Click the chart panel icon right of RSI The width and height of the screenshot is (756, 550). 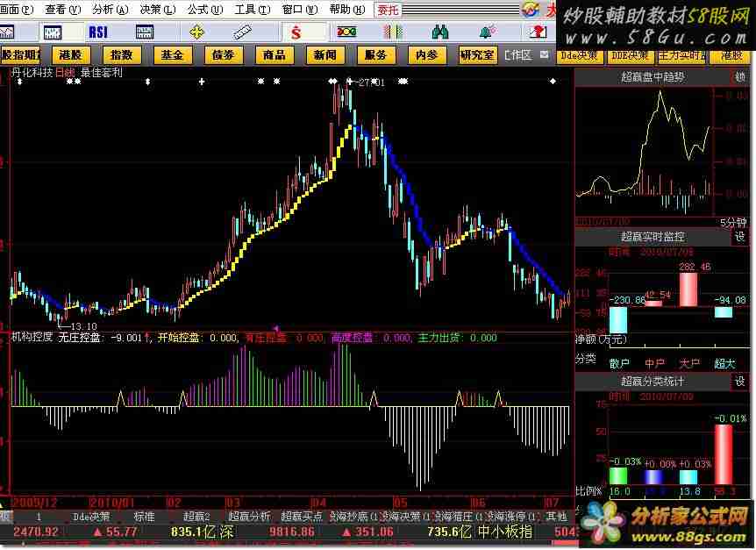click(x=145, y=32)
